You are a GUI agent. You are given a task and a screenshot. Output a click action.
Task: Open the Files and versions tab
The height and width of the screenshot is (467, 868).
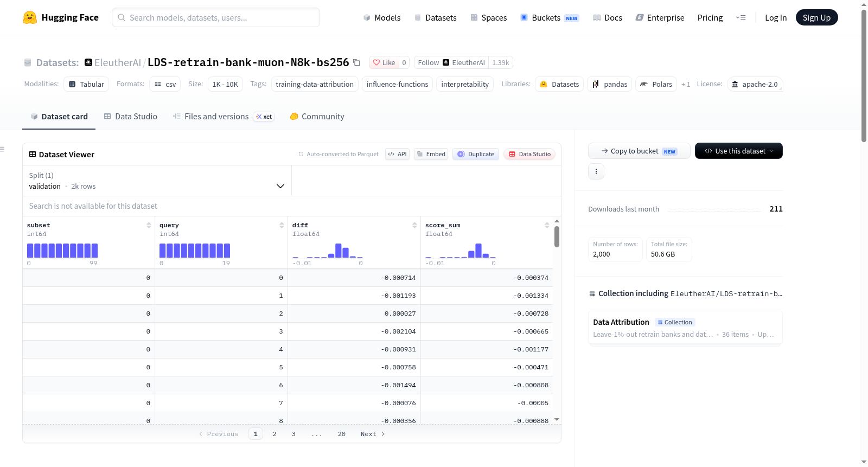[x=224, y=117]
